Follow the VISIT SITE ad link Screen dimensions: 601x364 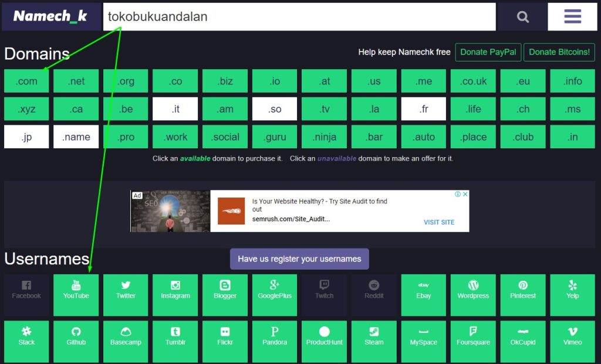pyautogui.click(x=438, y=222)
